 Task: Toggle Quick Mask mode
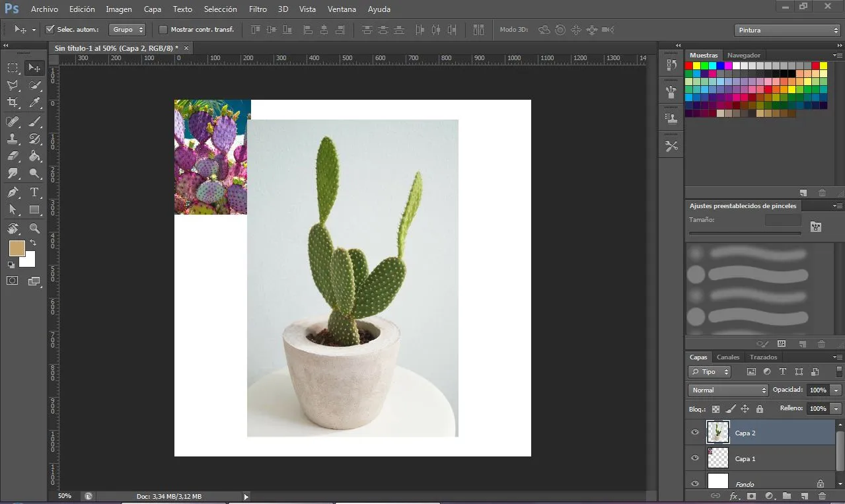(x=13, y=281)
